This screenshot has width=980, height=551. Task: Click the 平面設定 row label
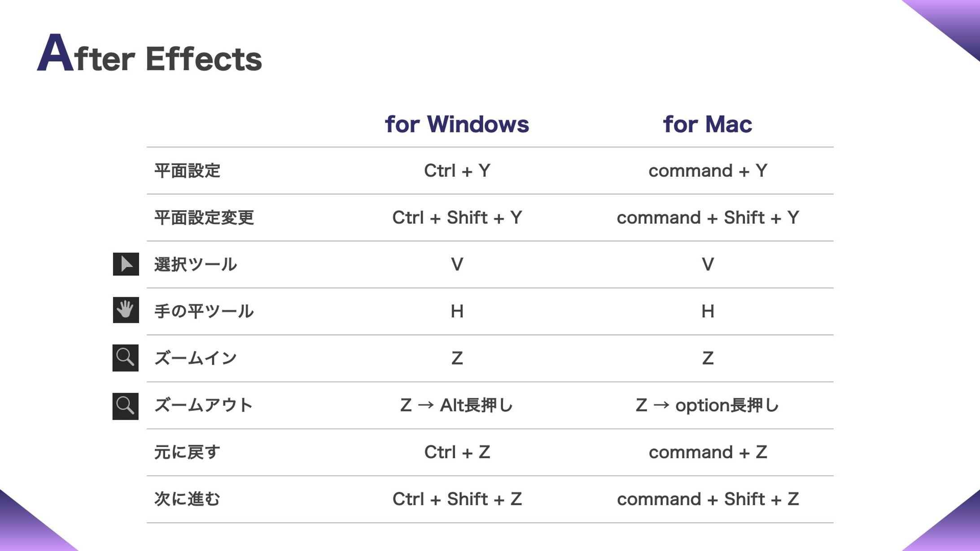(x=187, y=171)
